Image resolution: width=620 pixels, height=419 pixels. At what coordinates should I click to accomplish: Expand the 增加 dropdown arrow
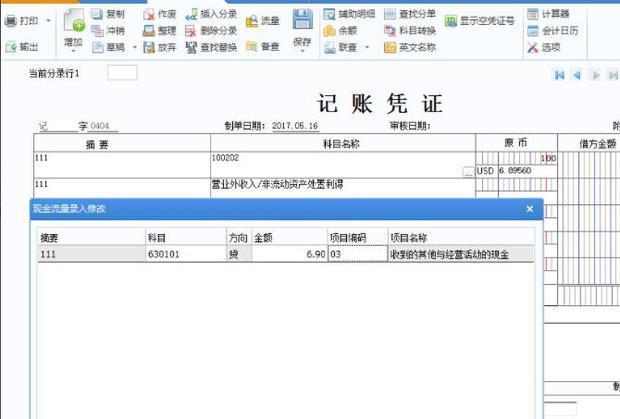74,51
